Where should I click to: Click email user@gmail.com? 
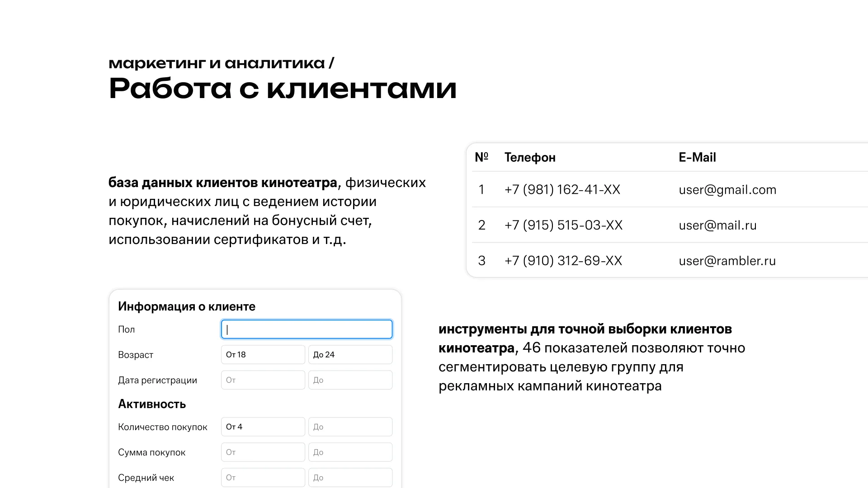727,190
